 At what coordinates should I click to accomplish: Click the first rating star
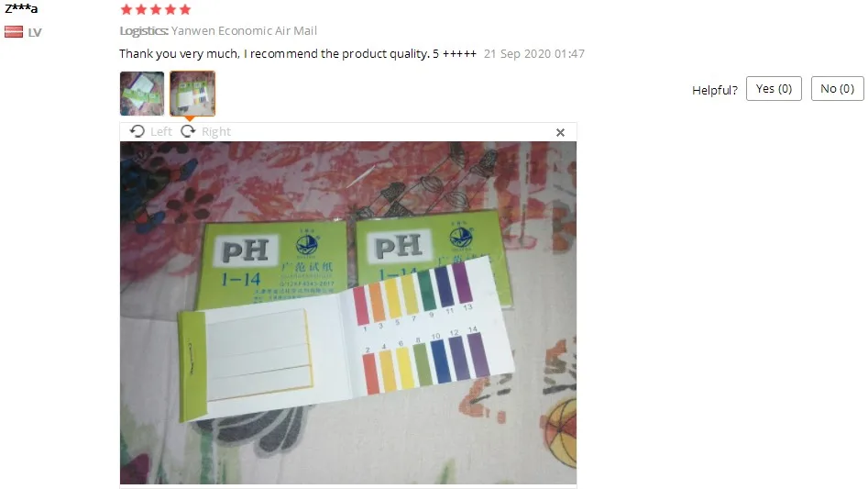point(126,9)
